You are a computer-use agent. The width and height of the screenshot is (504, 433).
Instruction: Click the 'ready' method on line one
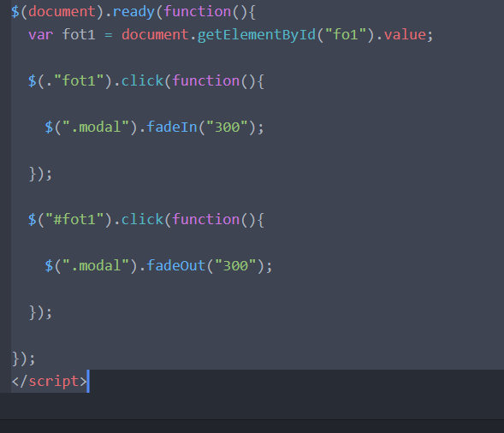coord(133,12)
